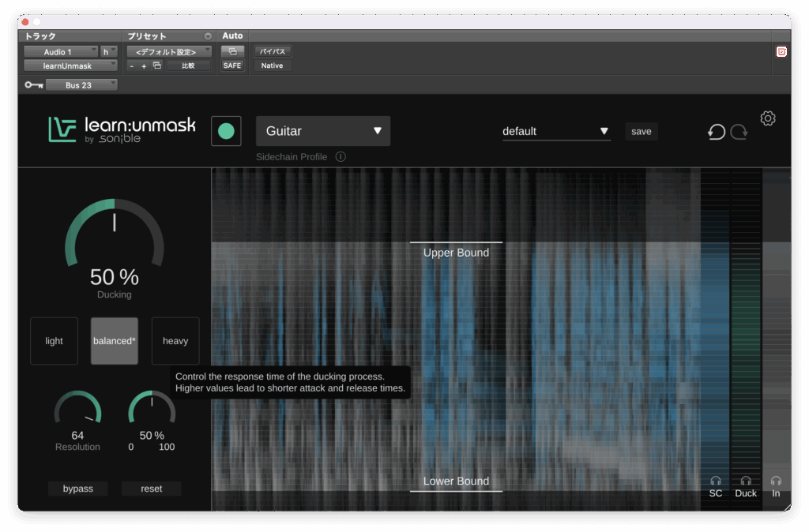Open the automation enable window icon under Auto
The height and width of the screenshot is (532, 809).
[233, 51]
